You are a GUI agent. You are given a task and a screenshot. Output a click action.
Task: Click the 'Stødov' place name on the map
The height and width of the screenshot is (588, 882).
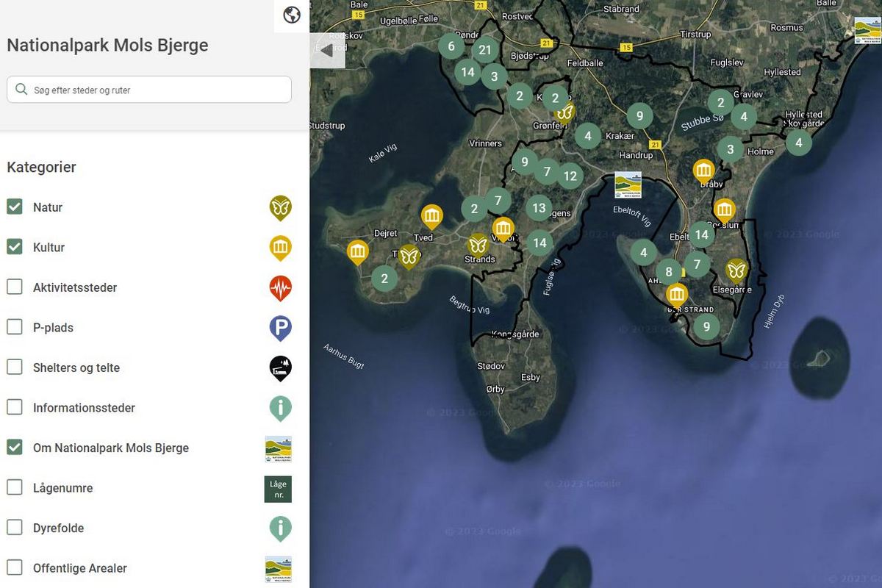[491, 366]
